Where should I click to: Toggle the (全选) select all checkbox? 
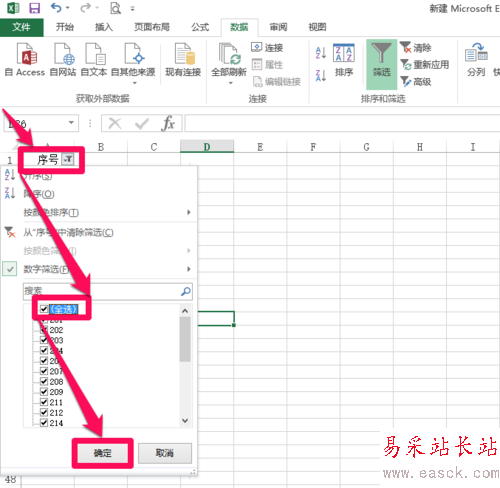pos(44,309)
